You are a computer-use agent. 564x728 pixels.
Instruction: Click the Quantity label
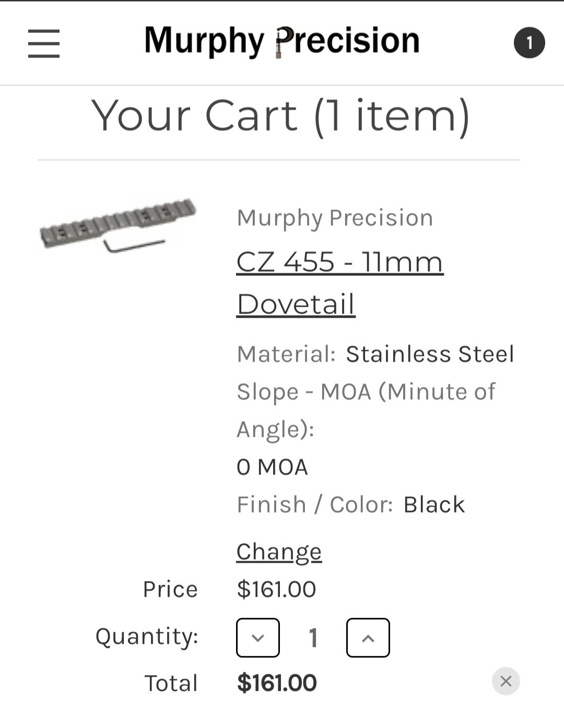(147, 637)
